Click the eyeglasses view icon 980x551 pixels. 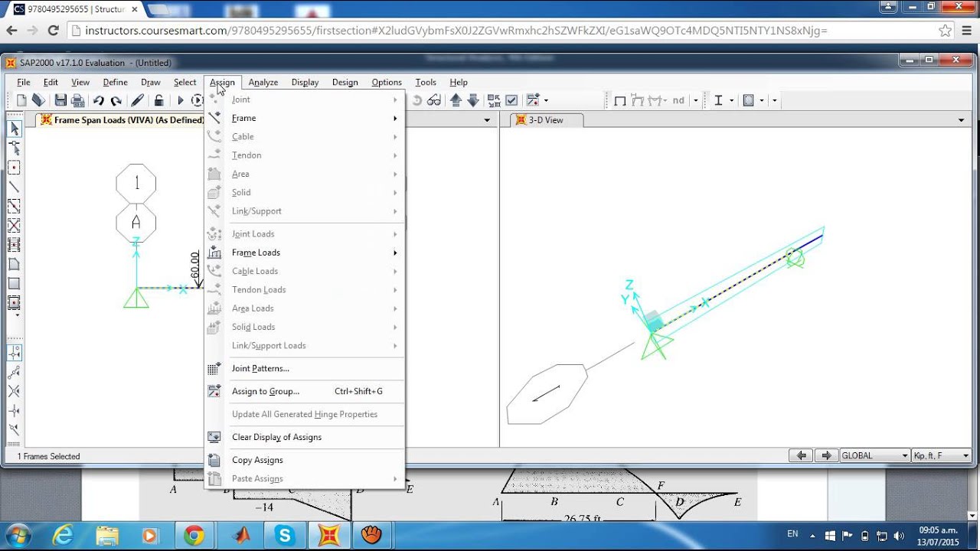coord(434,100)
